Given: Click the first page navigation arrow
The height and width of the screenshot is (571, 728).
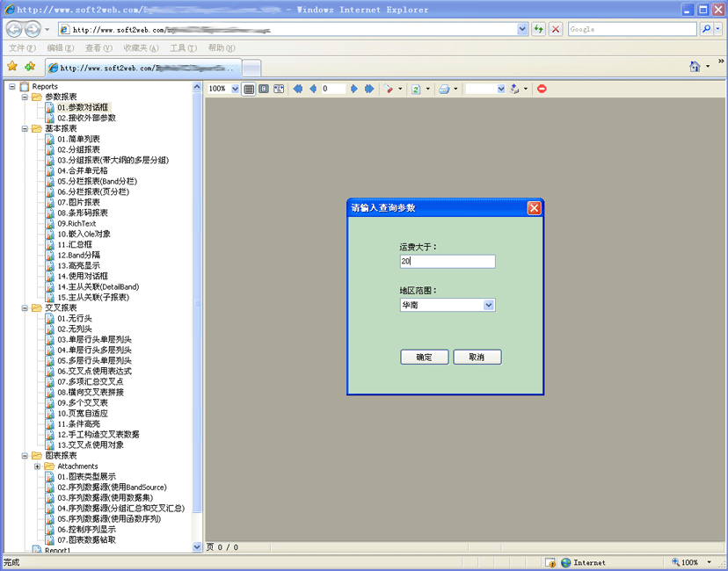Looking at the screenshot, I should 297,89.
